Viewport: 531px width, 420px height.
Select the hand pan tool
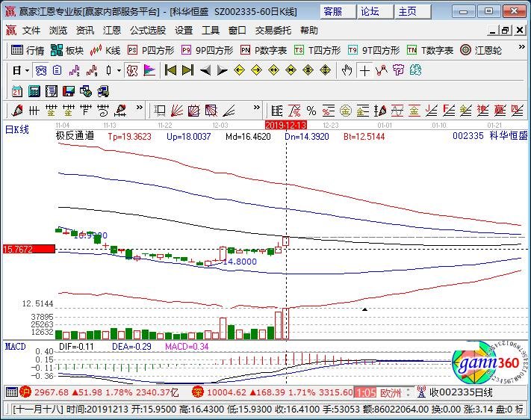click(x=347, y=70)
